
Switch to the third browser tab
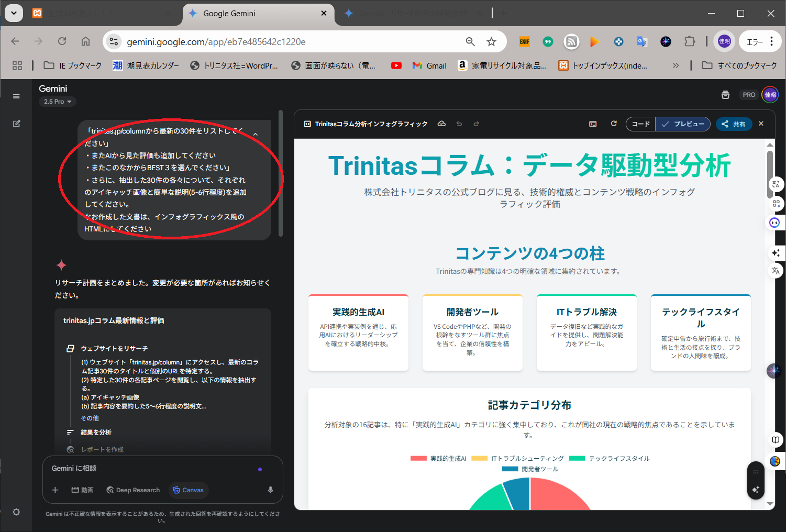414,13
